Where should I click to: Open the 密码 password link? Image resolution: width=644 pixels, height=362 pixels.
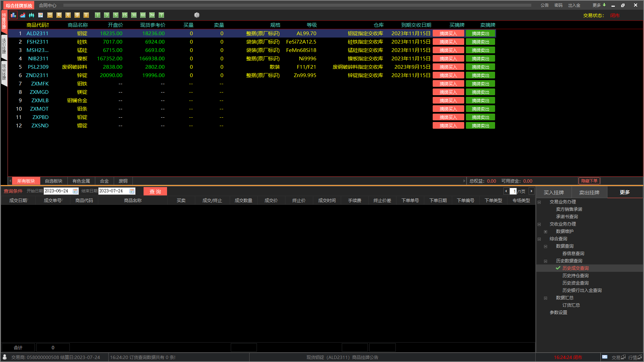558,5
